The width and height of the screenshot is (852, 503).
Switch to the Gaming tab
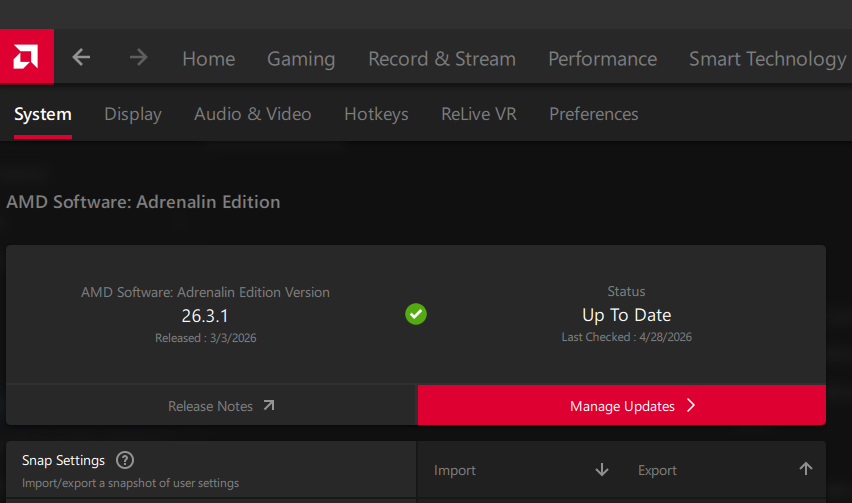click(x=301, y=59)
